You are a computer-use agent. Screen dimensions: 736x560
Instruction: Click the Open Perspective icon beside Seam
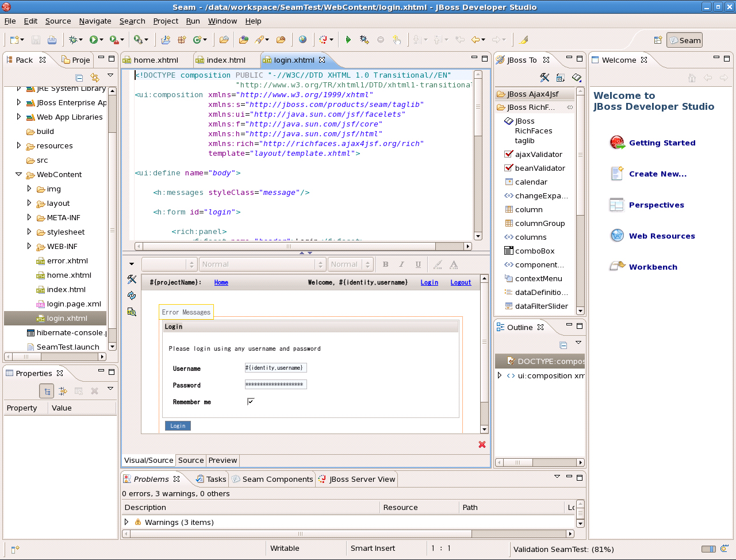[658, 40]
